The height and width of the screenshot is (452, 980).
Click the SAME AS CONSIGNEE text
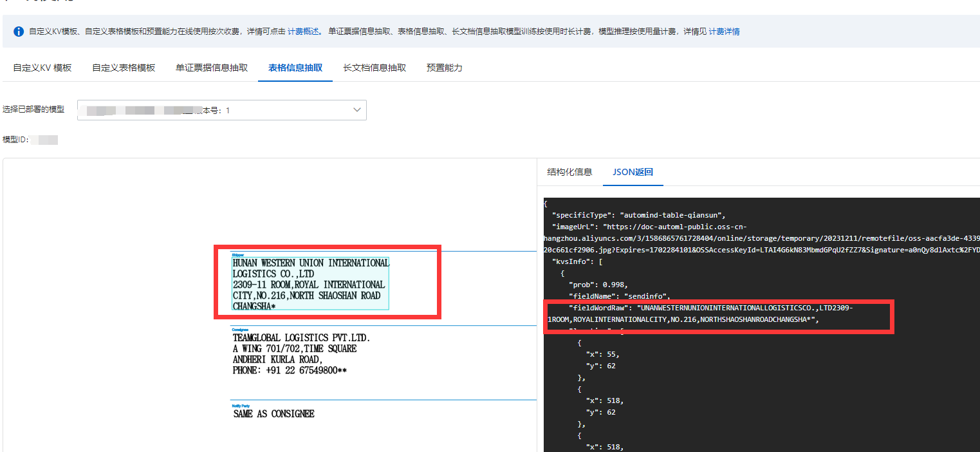pyautogui.click(x=273, y=414)
